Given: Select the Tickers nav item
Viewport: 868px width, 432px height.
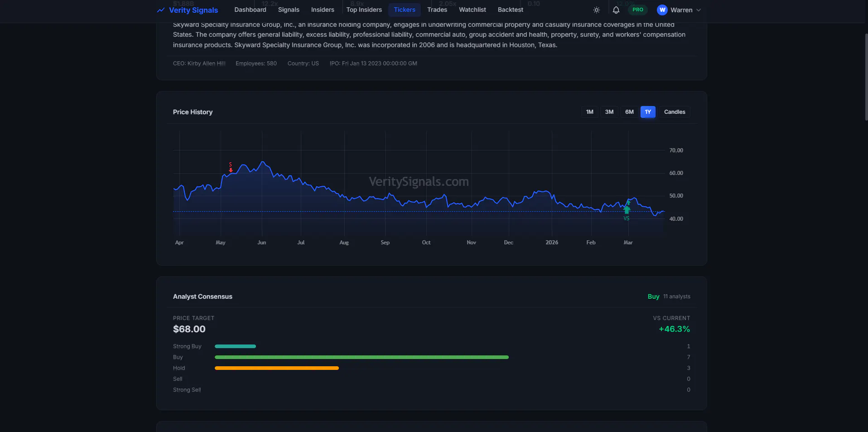Looking at the screenshot, I should (405, 10).
